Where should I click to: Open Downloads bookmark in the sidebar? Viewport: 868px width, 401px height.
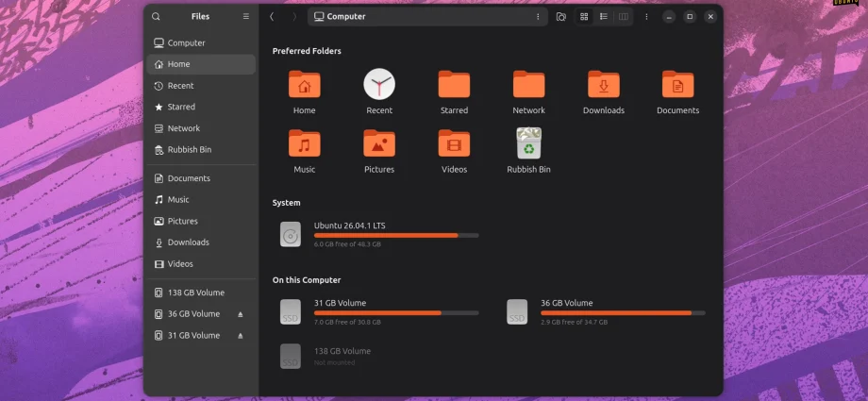201,242
